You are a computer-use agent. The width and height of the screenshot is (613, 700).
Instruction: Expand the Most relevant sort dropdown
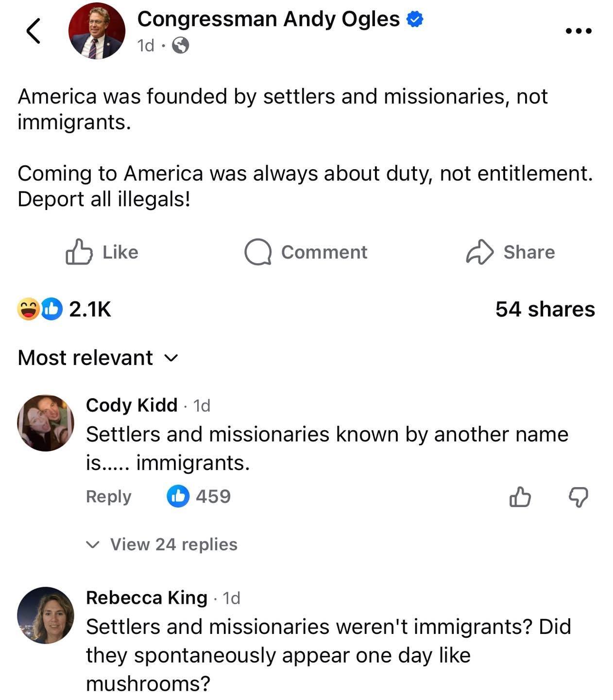pyautogui.click(x=98, y=358)
